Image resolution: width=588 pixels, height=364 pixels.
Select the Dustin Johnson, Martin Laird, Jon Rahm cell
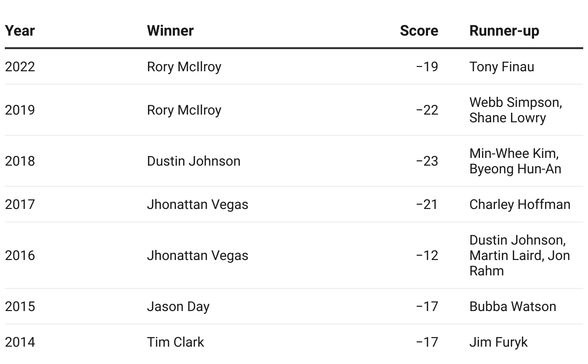[x=520, y=255]
